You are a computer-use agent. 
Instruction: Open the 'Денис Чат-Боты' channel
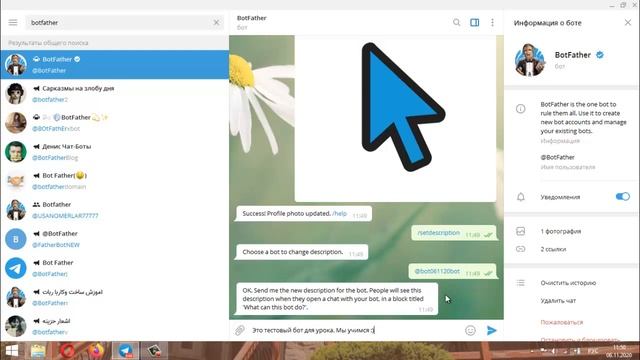tap(115, 152)
